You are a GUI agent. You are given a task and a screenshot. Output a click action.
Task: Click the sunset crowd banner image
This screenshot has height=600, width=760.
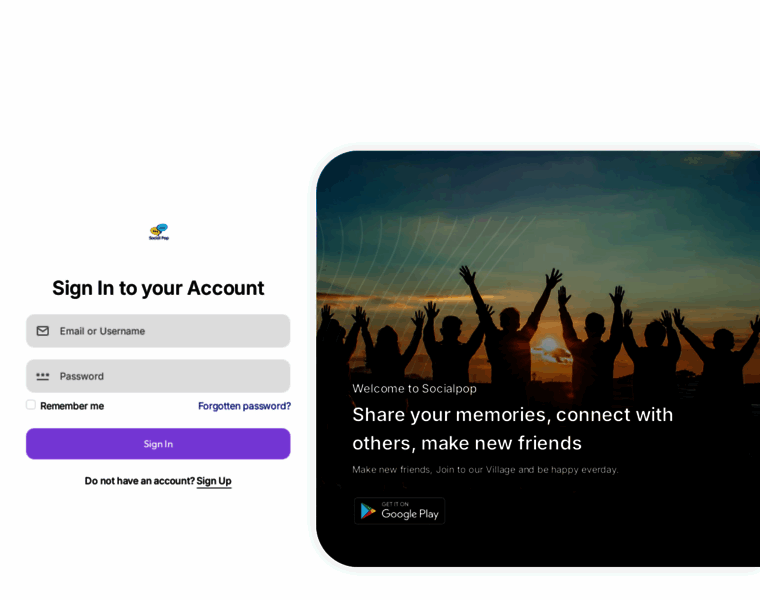pos(538,359)
